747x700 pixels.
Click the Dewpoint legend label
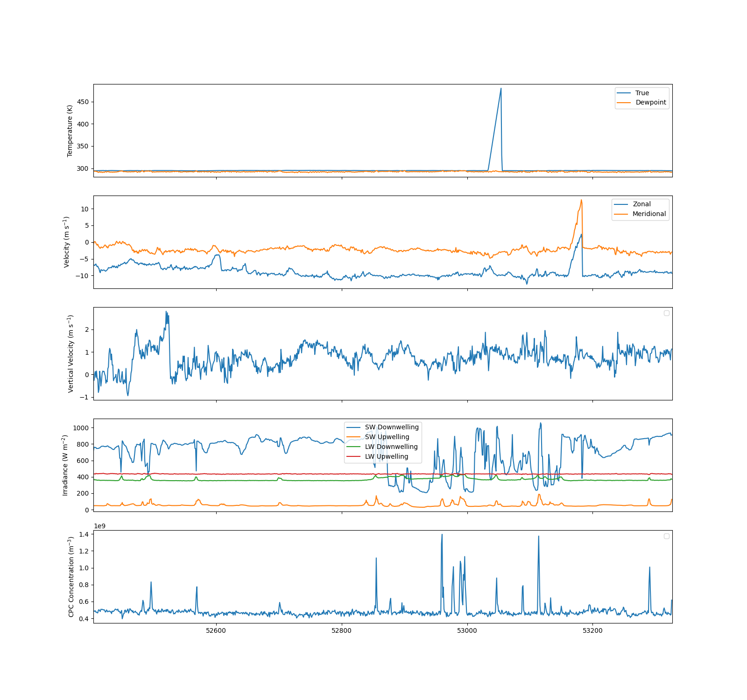coord(650,103)
